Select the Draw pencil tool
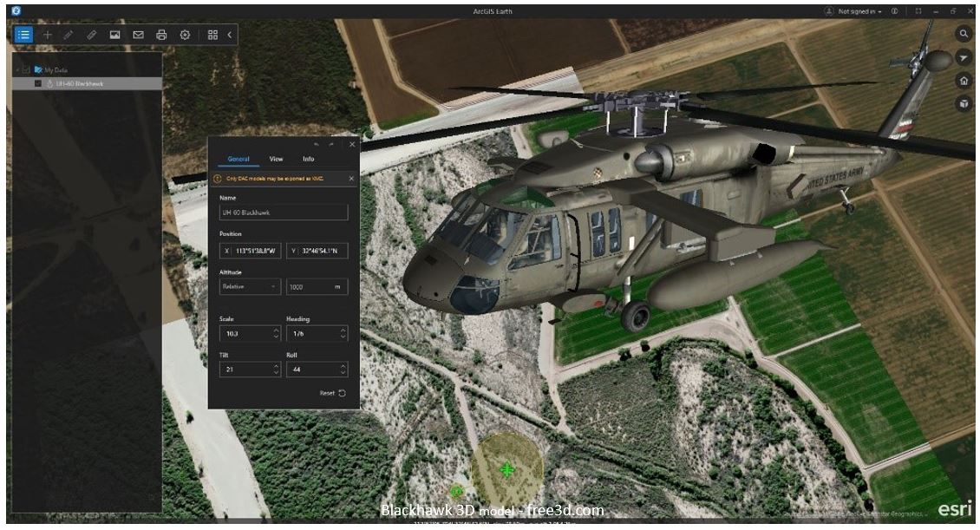Viewport: 980px width, 530px height. point(69,35)
